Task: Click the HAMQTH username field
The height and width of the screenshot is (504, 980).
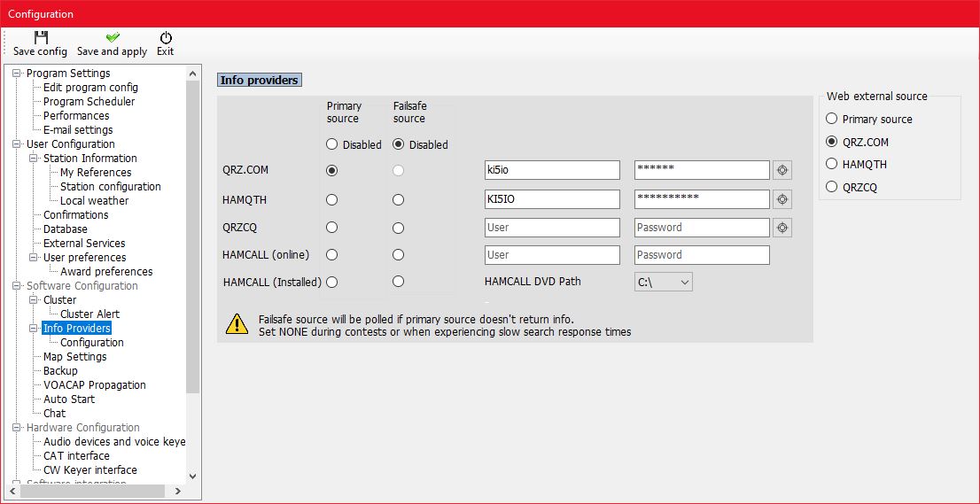Action: (x=552, y=199)
